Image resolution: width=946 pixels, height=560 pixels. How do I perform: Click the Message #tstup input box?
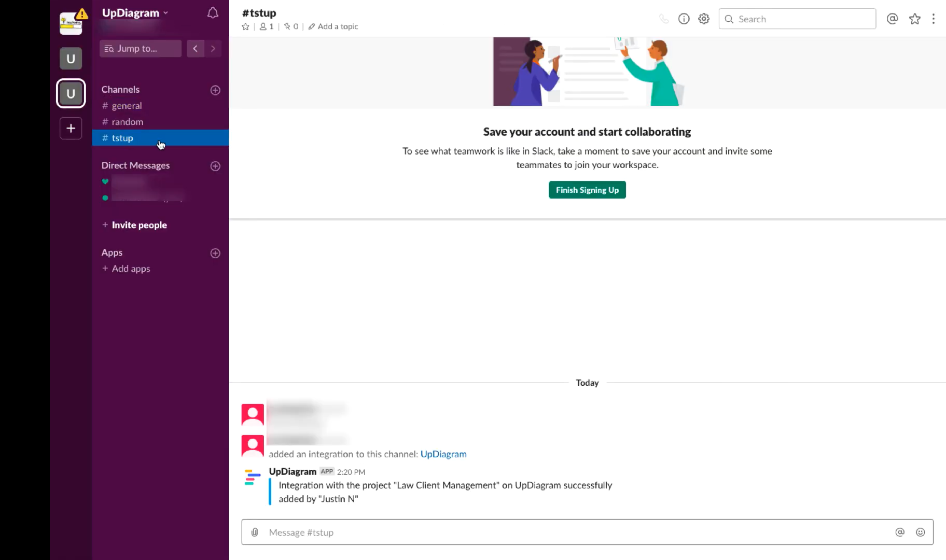[587, 532]
